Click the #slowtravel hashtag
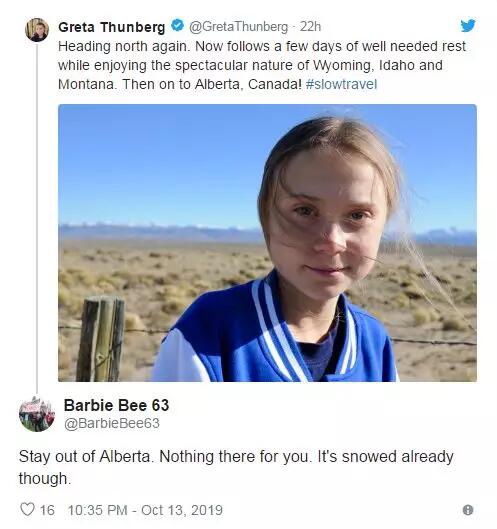 tap(341, 84)
